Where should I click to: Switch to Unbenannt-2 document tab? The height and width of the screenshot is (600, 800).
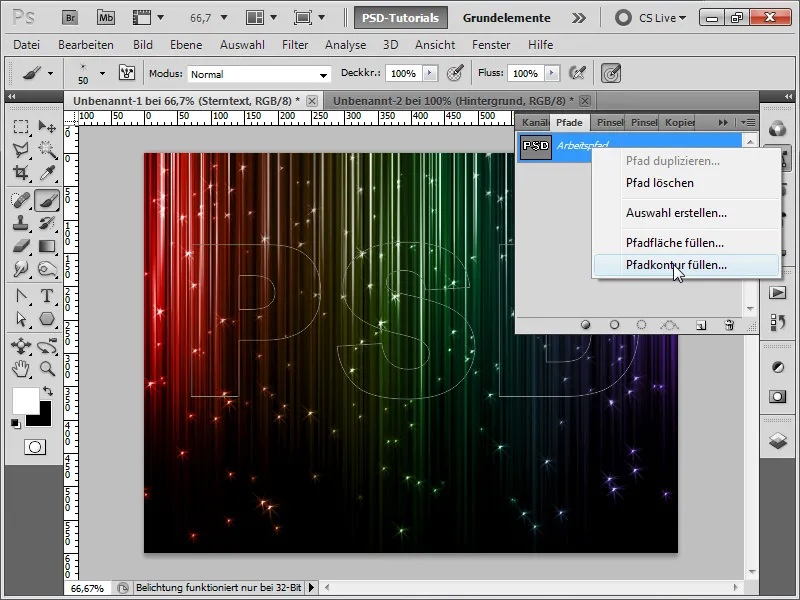(x=453, y=101)
